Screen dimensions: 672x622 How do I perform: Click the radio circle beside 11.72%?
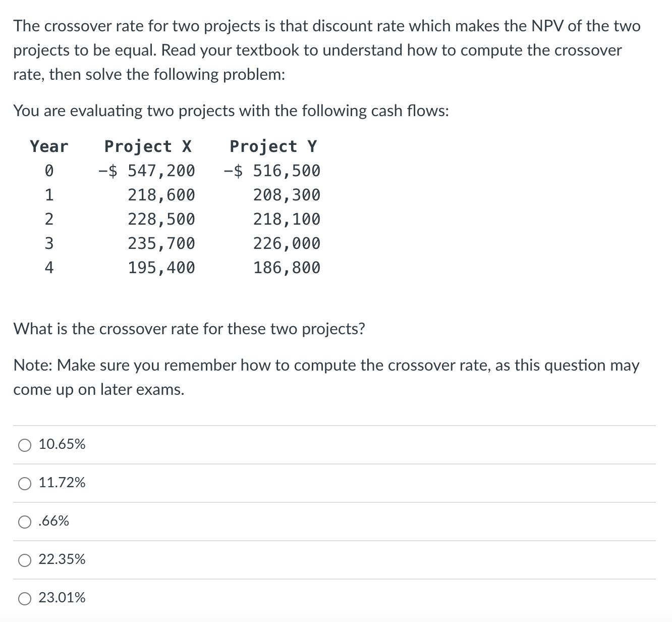(24, 483)
